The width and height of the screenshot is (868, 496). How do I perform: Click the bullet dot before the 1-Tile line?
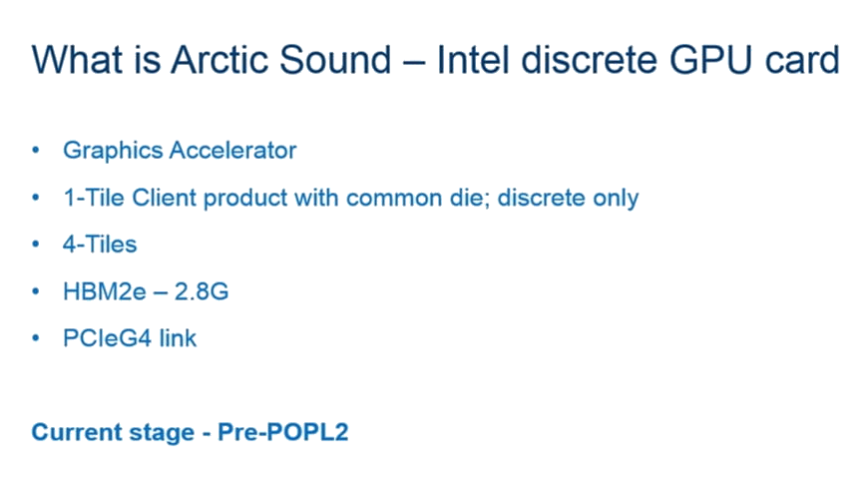tap(38, 198)
